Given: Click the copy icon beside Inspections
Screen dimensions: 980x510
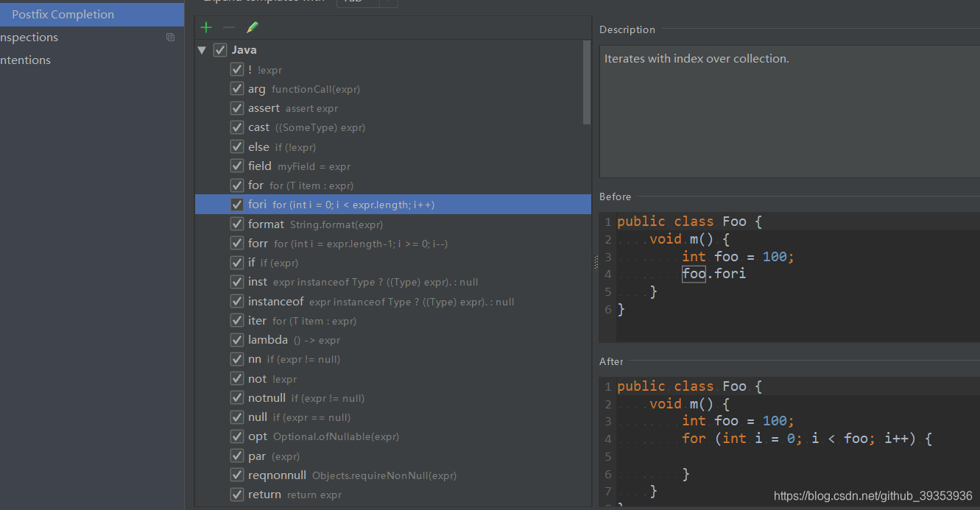Looking at the screenshot, I should click(x=171, y=38).
